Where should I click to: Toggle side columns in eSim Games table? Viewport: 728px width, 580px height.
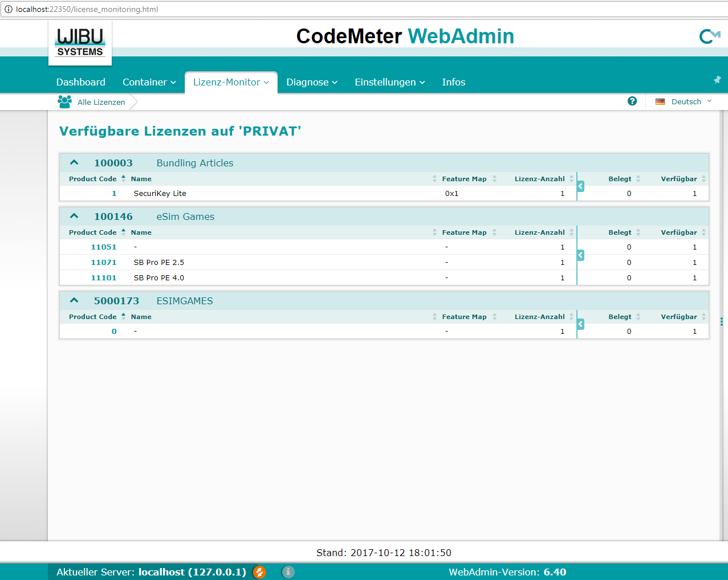click(x=580, y=255)
